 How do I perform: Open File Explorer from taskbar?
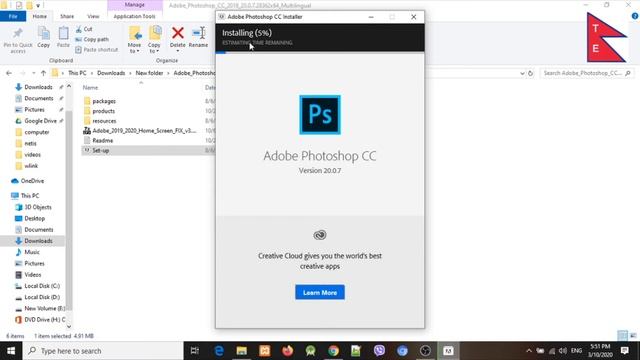242,351
